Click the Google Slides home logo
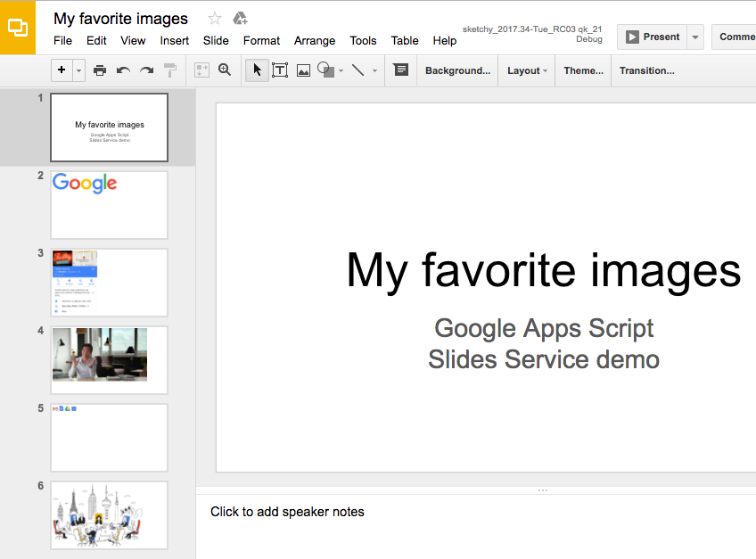The image size is (756, 559). [18, 28]
